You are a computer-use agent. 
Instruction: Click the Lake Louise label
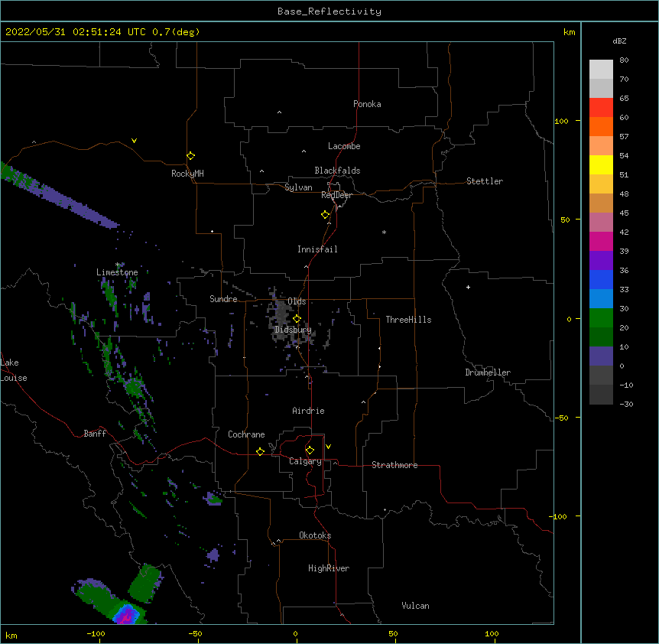click(13, 370)
